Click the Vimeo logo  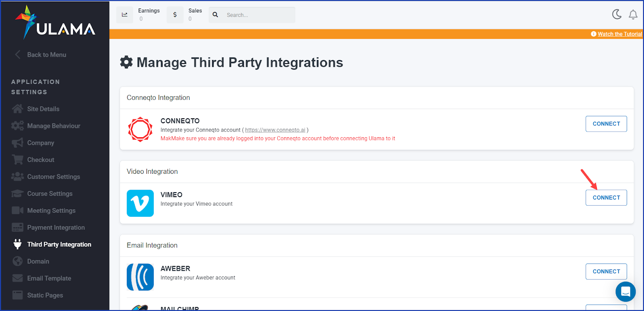[140, 203]
